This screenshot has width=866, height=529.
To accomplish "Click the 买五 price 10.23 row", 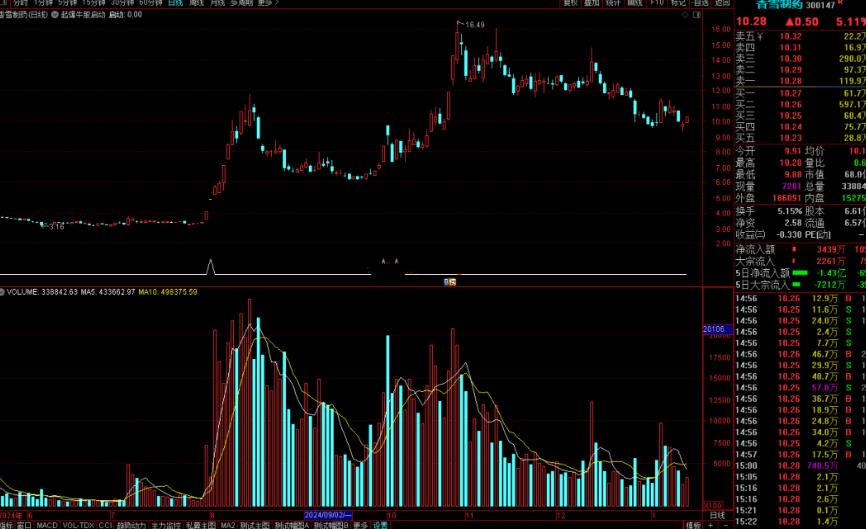I will [800, 138].
